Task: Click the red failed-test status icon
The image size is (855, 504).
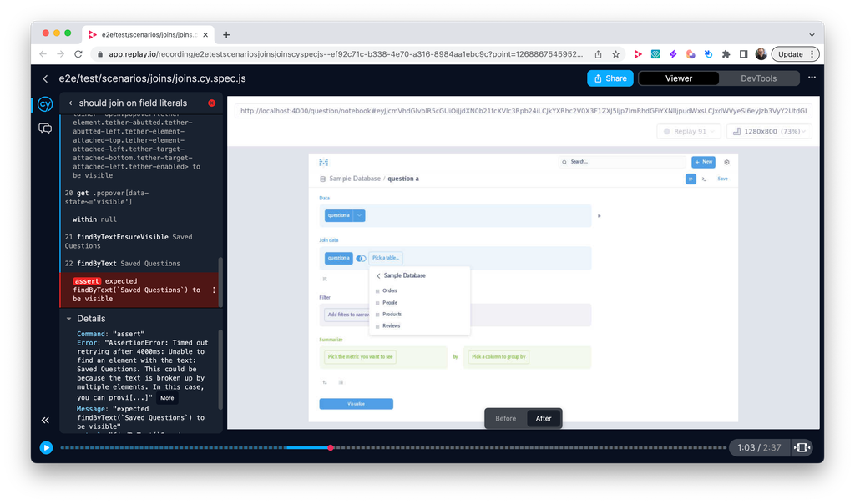Action: (211, 103)
